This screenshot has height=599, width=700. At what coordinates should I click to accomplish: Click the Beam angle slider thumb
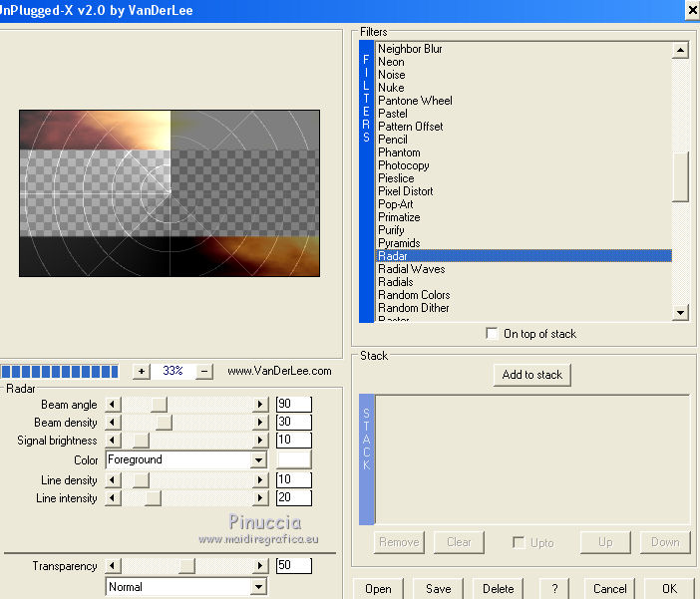[159, 405]
